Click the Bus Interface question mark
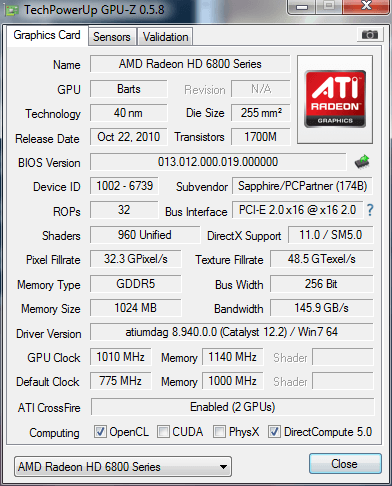The image size is (392, 486). coord(370,210)
